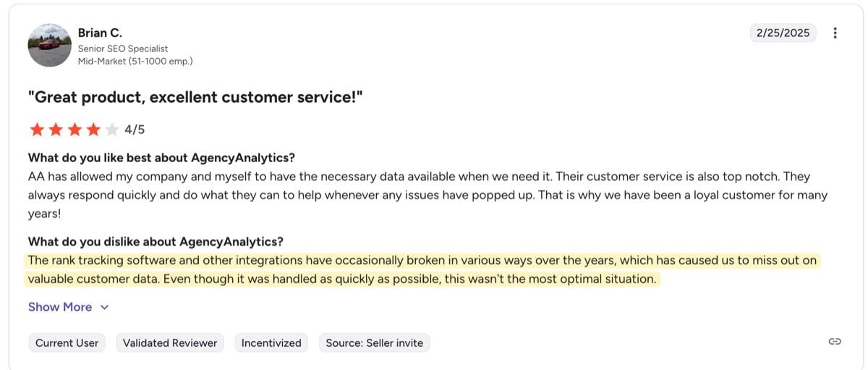Image resolution: width=868 pixels, height=370 pixels.
Task: Click the first red rating star
Action: tap(36, 130)
